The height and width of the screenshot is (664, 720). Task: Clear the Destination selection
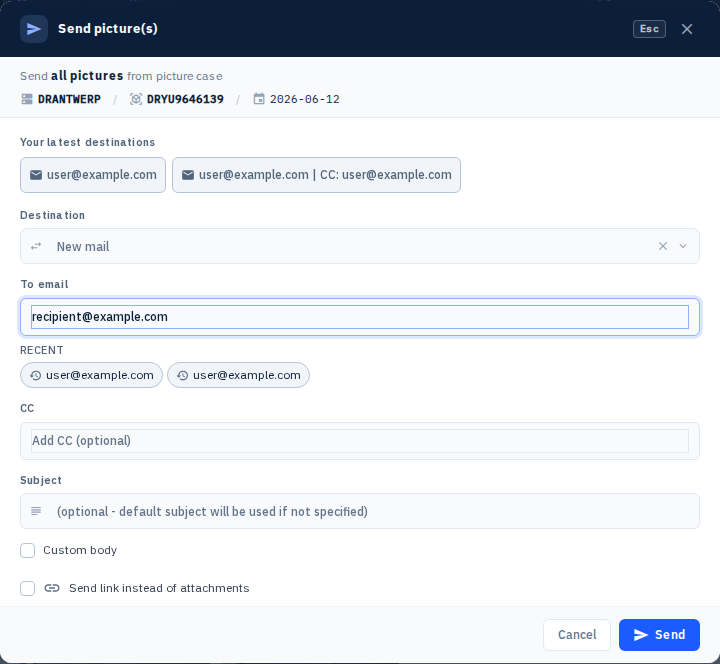coord(662,246)
